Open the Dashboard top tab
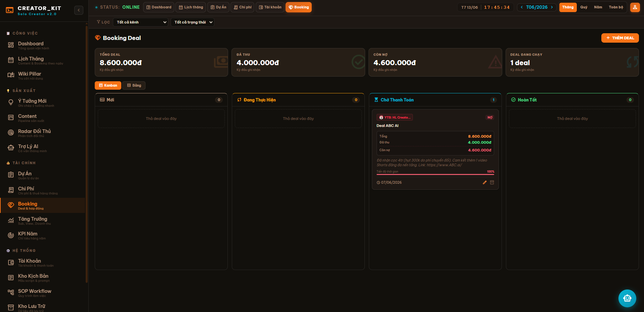The width and height of the screenshot is (644, 312). 159,7
